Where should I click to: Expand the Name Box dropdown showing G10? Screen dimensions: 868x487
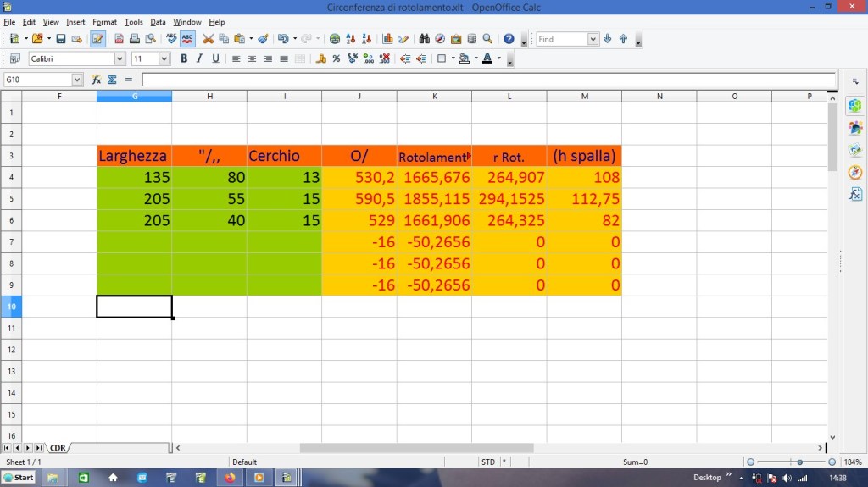click(x=77, y=80)
